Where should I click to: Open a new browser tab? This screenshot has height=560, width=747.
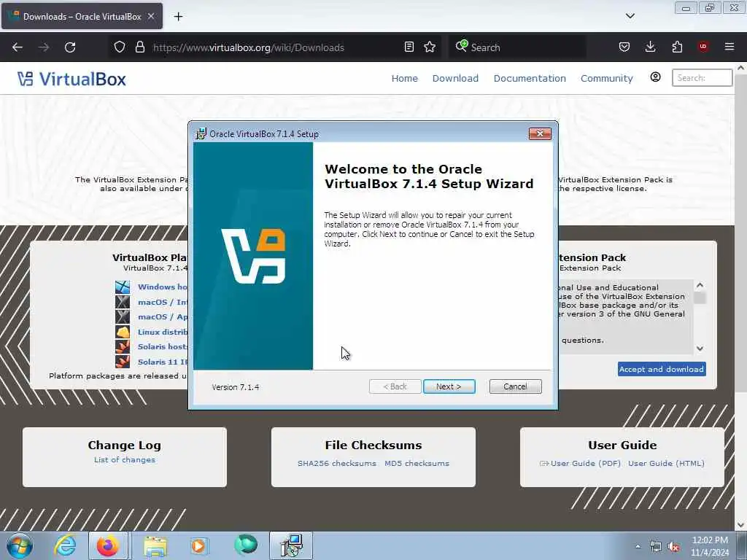coord(178,17)
